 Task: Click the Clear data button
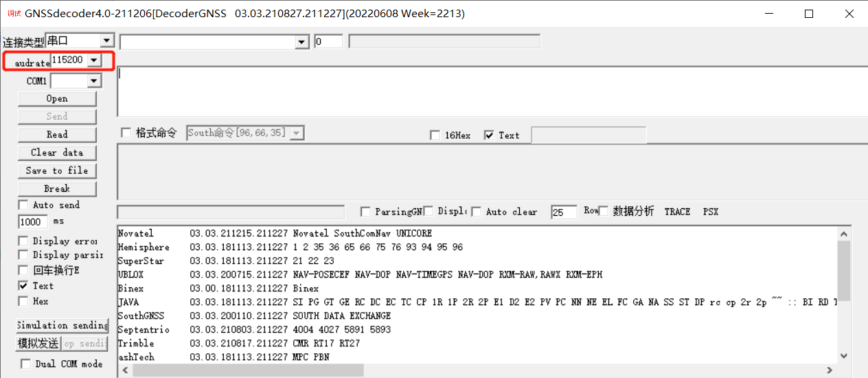click(x=57, y=153)
